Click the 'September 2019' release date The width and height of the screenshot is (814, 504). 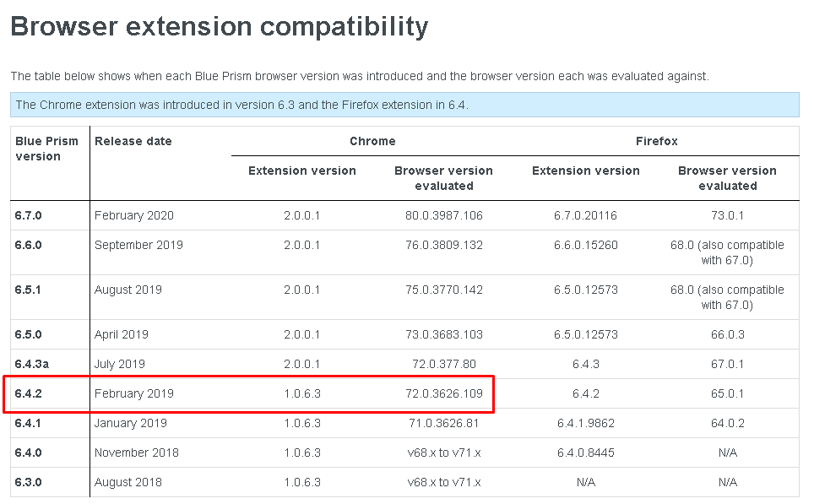pos(138,245)
